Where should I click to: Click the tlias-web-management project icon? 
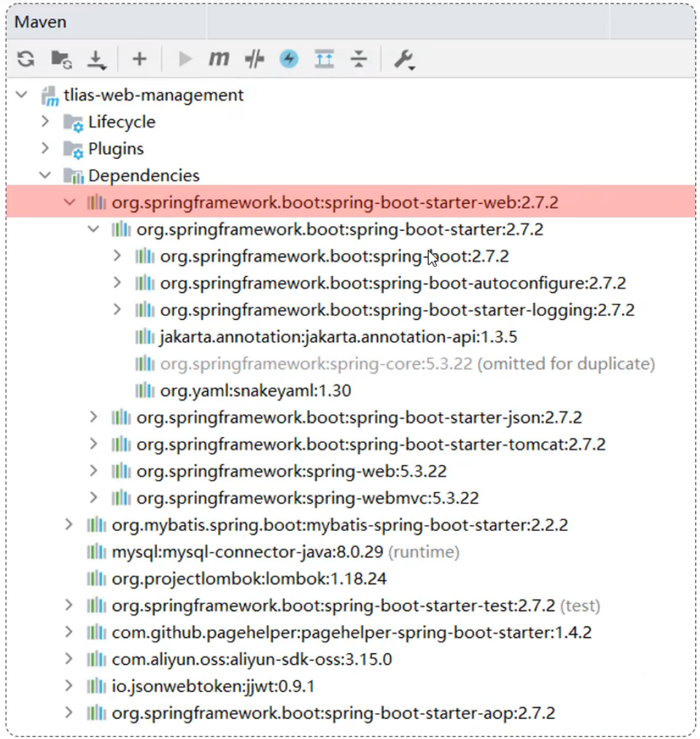(49, 96)
